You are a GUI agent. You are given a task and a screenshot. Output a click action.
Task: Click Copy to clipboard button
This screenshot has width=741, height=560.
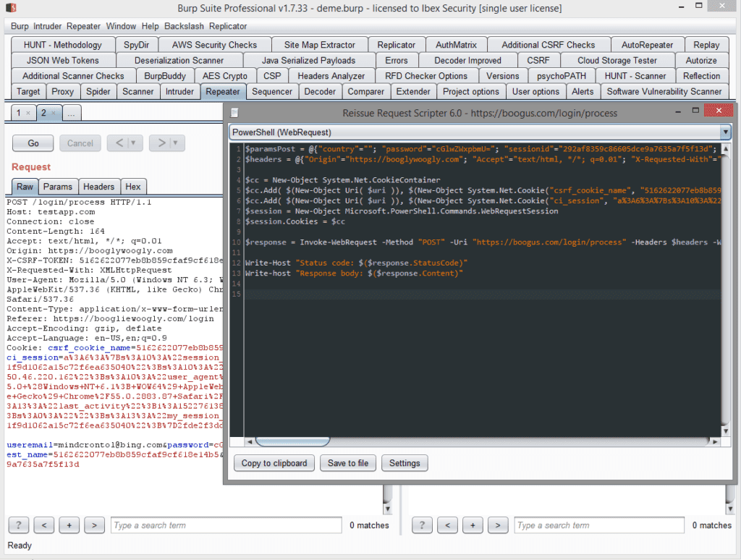coord(274,463)
